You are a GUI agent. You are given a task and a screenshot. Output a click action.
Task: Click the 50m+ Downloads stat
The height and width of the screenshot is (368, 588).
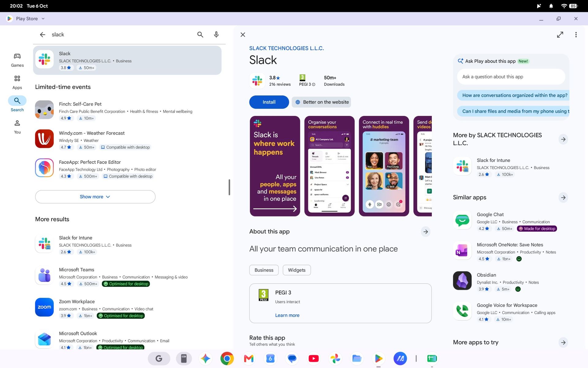pos(334,81)
